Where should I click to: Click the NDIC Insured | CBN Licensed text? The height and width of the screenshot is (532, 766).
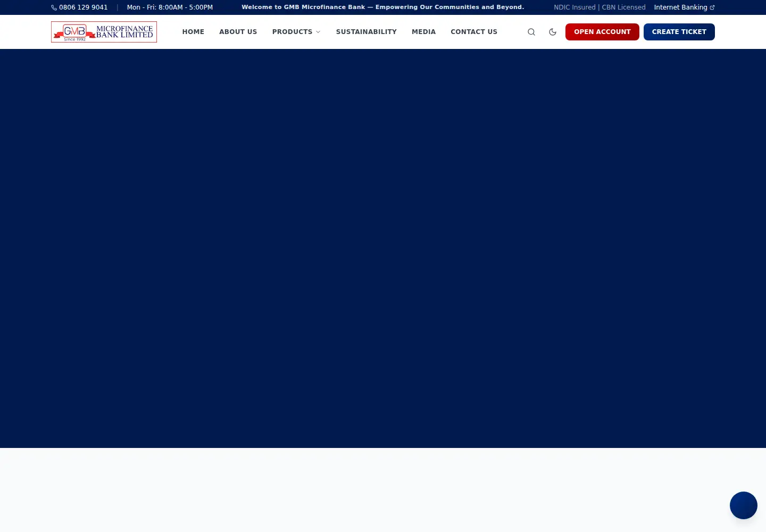(x=600, y=7)
